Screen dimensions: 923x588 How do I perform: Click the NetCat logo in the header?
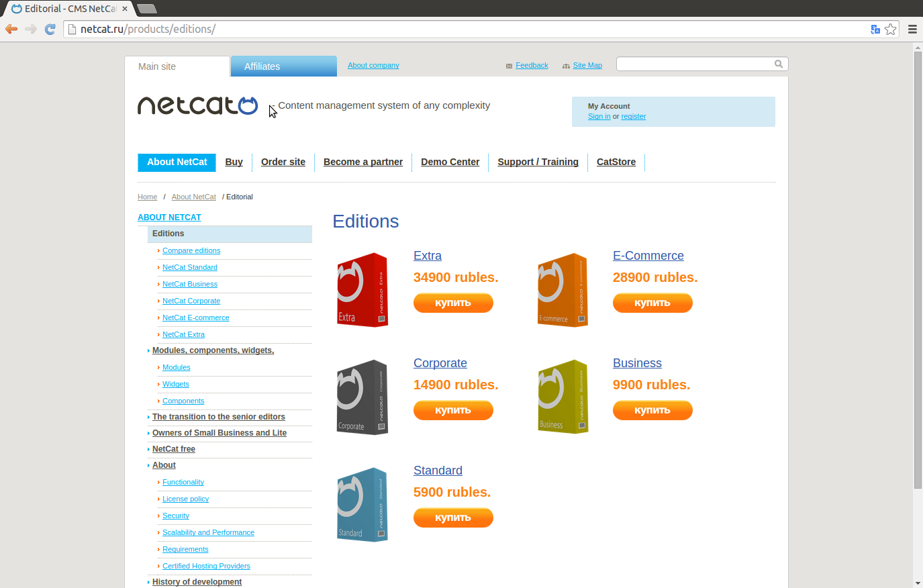[198, 105]
